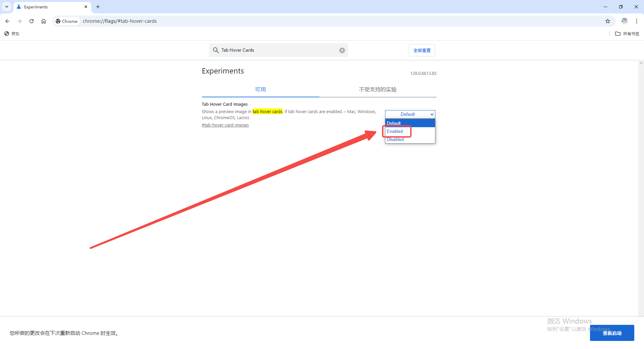Click the browser back arrow

(x=7, y=21)
